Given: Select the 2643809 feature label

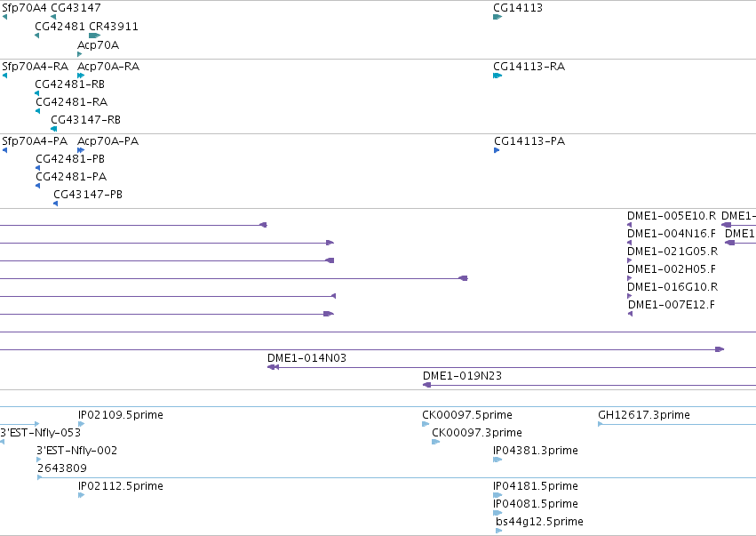Looking at the screenshot, I should click(62, 468).
